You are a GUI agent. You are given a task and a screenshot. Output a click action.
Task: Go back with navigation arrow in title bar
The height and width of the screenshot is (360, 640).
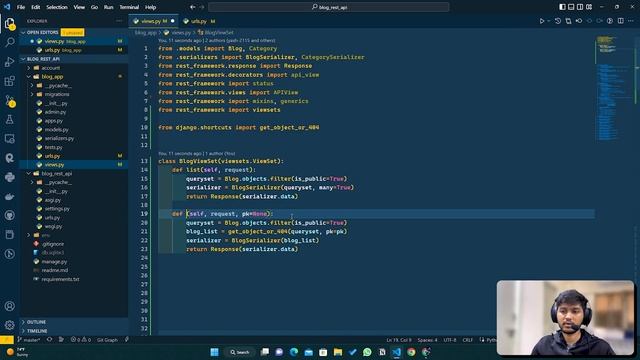tap(193, 7)
